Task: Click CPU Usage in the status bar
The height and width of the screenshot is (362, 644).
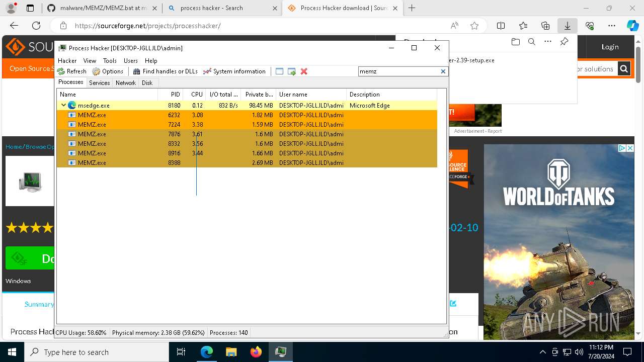Action: (81, 333)
